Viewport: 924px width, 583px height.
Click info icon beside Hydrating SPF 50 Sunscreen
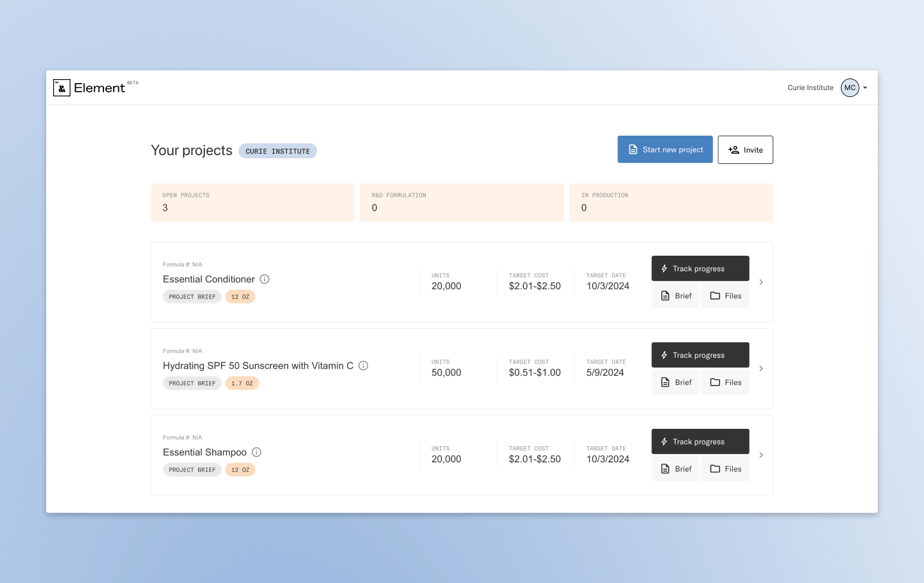click(363, 366)
